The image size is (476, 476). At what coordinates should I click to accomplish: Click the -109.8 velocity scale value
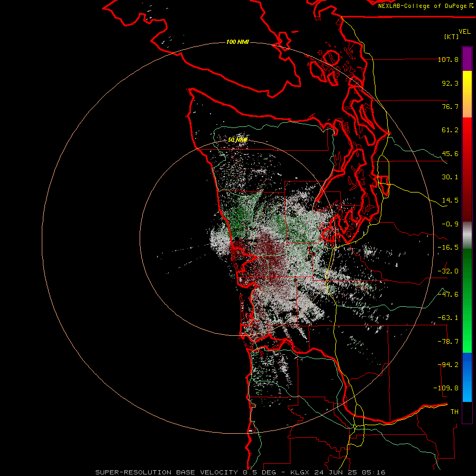446,388
